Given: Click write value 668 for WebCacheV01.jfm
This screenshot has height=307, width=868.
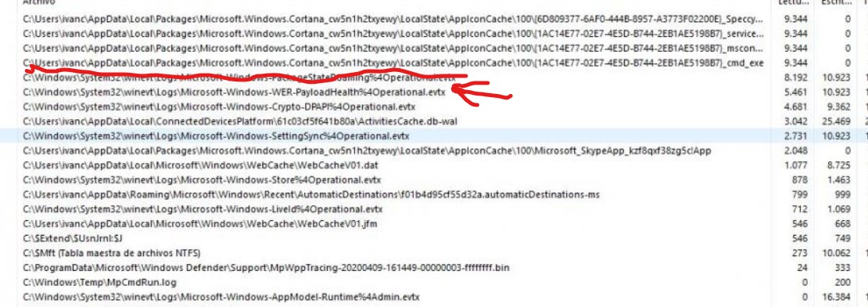Looking at the screenshot, I should pos(842,223).
